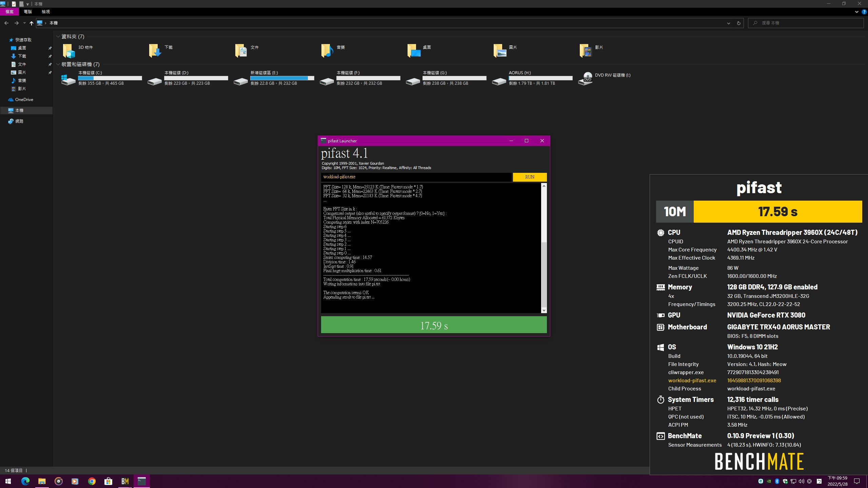Select 音樂 in the navigation pane
Screen dimensions: 868x488
[22, 81]
